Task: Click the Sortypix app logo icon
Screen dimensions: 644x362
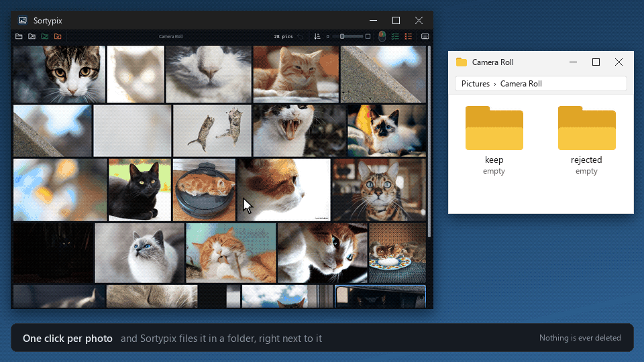Action: (x=23, y=20)
